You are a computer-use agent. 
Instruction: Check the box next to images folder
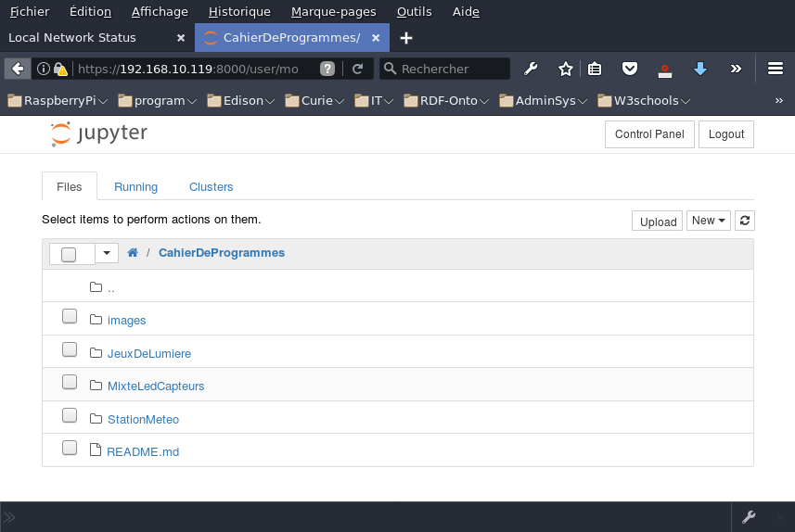70,317
